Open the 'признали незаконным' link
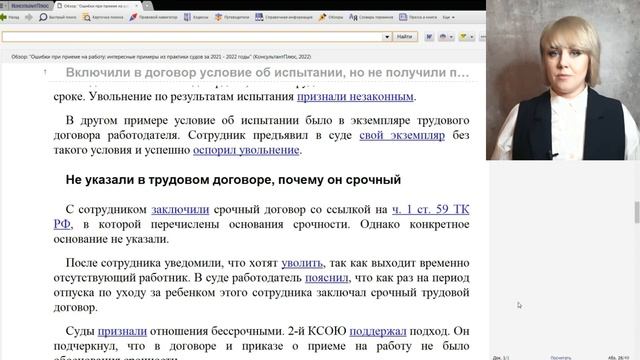 [x=355, y=97]
